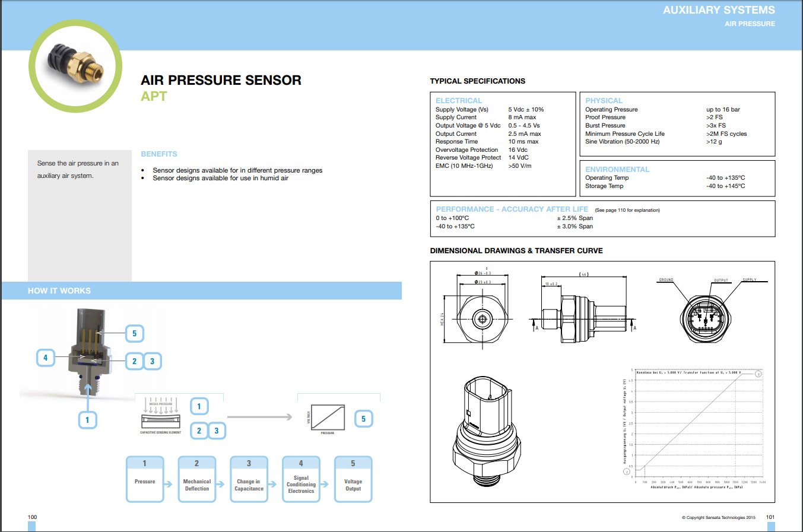The image size is (803, 532).
Task: Click the 'AUXILIARY SYSTEMS' header text
Action: [719, 10]
